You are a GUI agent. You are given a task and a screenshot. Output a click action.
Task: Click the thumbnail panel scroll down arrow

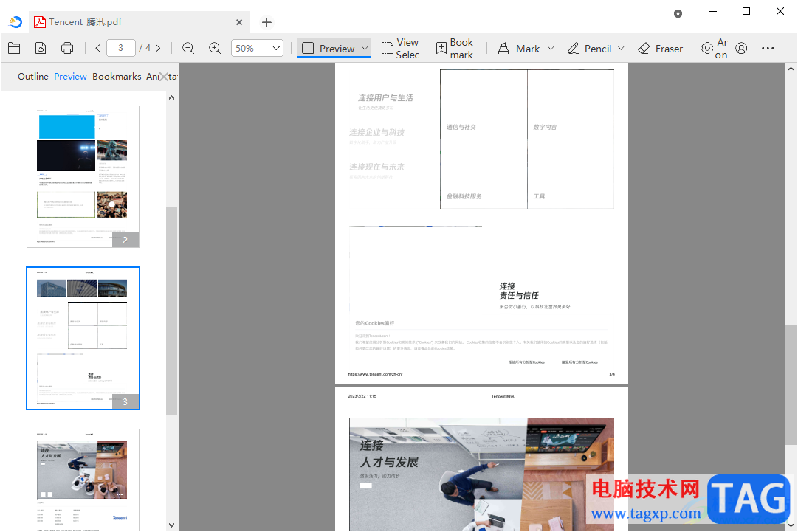pyautogui.click(x=171, y=525)
